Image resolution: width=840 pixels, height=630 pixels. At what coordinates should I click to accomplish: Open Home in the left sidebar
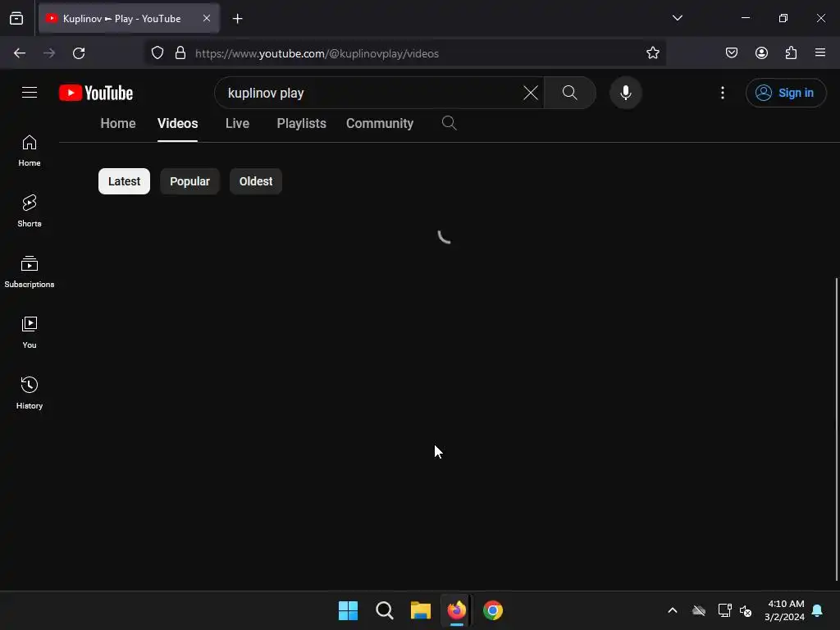coord(30,151)
